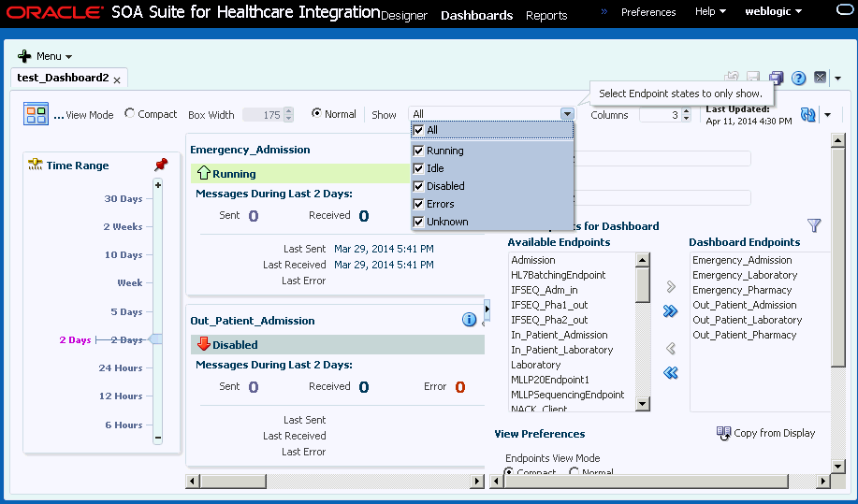Remove selected endpoint with left arrow
This screenshot has width=858, height=504.
click(x=671, y=348)
